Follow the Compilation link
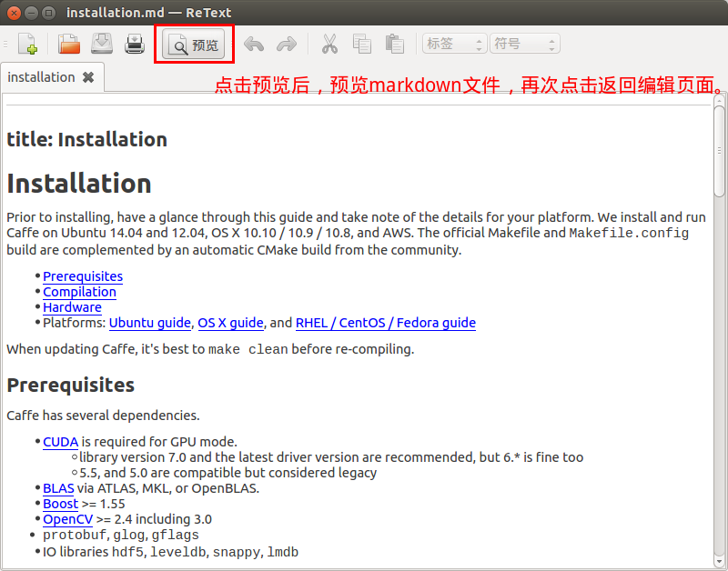This screenshot has width=728, height=571. 79,292
